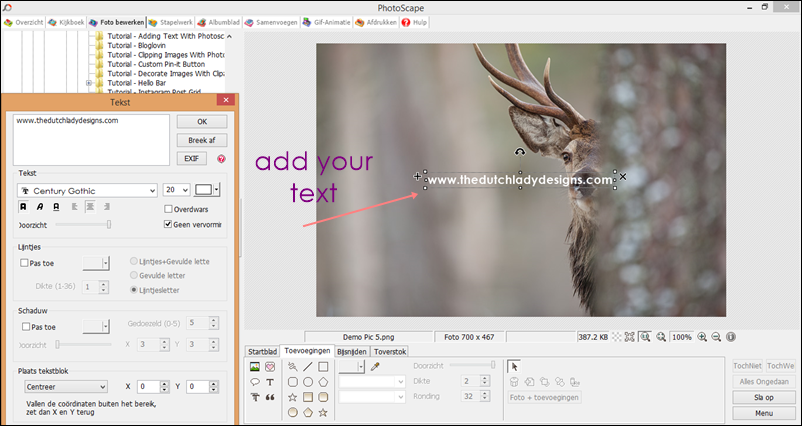The height and width of the screenshot is (426, 802).
Task: Open the text color picker dropdown arrow
Action: pos(217,190)
